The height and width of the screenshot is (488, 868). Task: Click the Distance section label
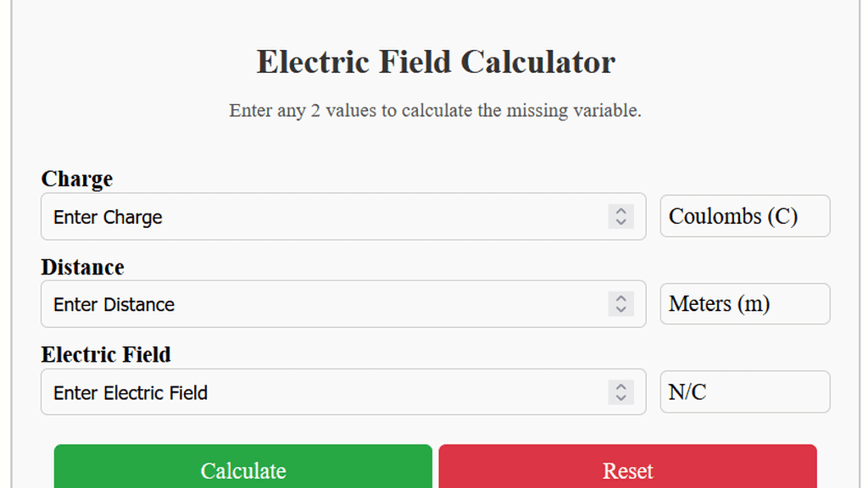tap(82, 267)
